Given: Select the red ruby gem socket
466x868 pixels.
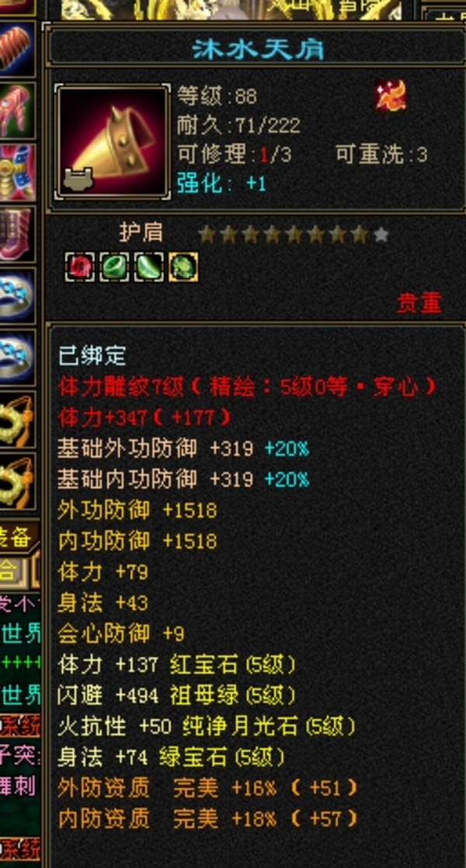Looking at the screenshot, I should 80,267.
